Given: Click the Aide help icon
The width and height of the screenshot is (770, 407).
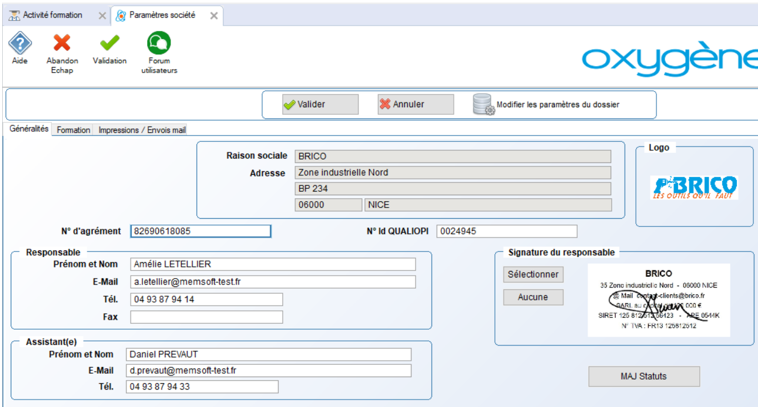Looking at the screenshot, I should pos(20,43).
